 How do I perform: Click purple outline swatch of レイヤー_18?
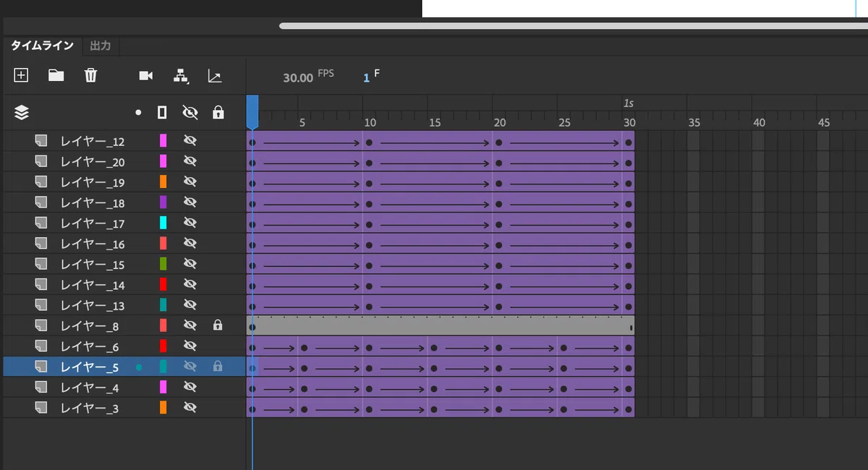(x=163, y=202)
